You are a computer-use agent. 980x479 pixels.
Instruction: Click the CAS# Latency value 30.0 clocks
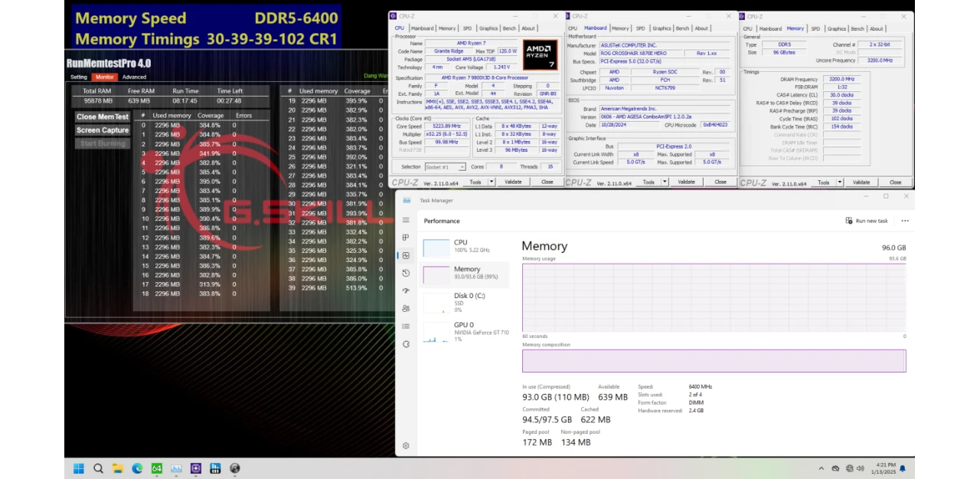pyautogui.click(x=841, y=95)
